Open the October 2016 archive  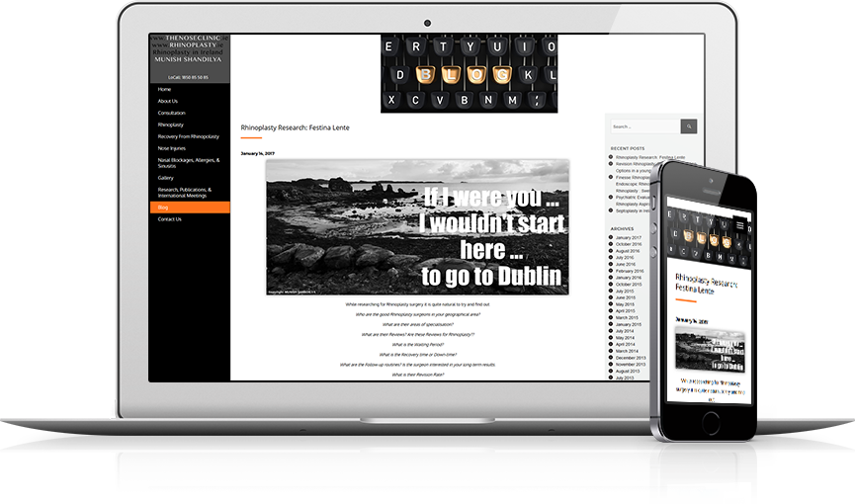click(629, 244)
